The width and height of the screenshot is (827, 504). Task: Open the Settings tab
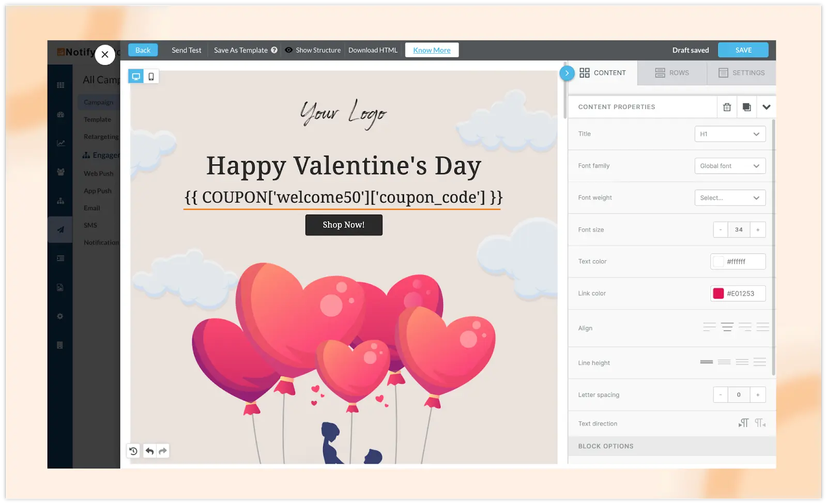coord(741,73)
